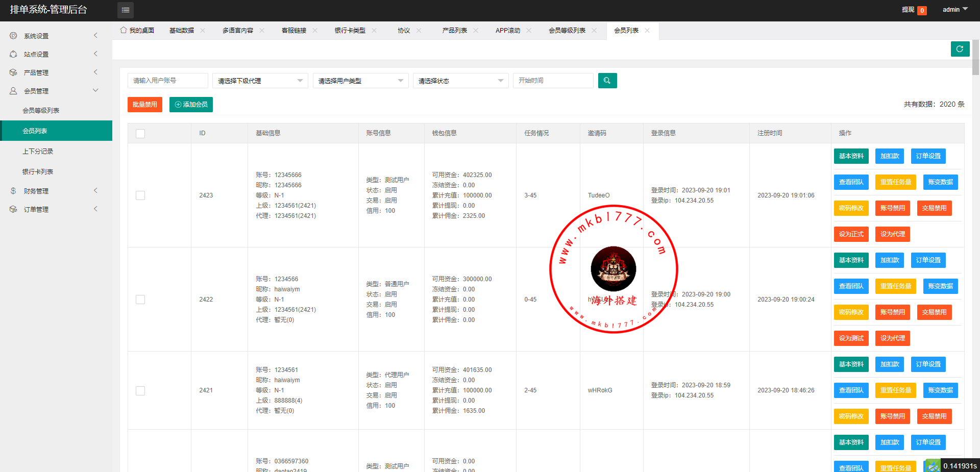Open the admin user dropdown
The image size is (980, 472).
click(x=955, y=10)
